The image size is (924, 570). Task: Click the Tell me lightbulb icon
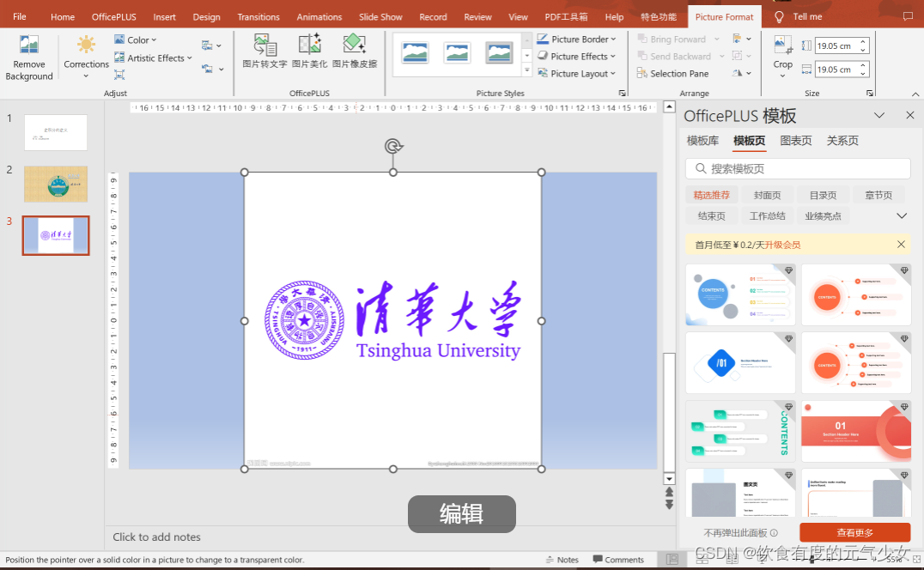779,17
